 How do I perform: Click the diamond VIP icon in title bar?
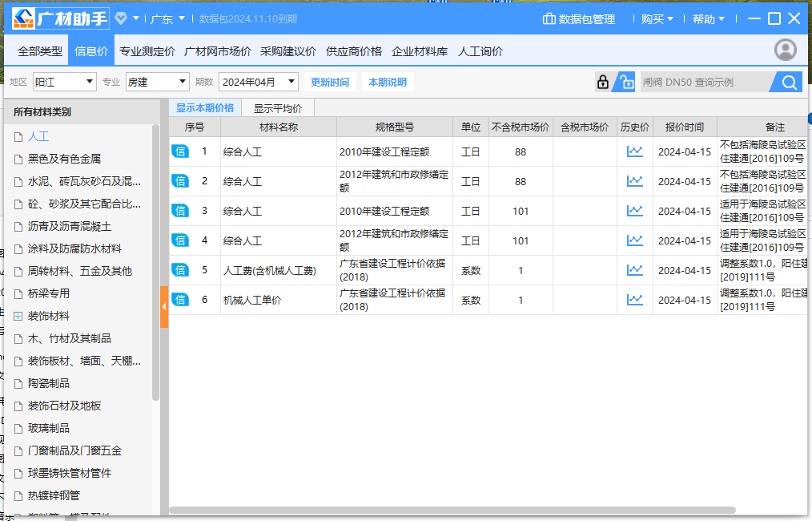[x=121, y=18]
